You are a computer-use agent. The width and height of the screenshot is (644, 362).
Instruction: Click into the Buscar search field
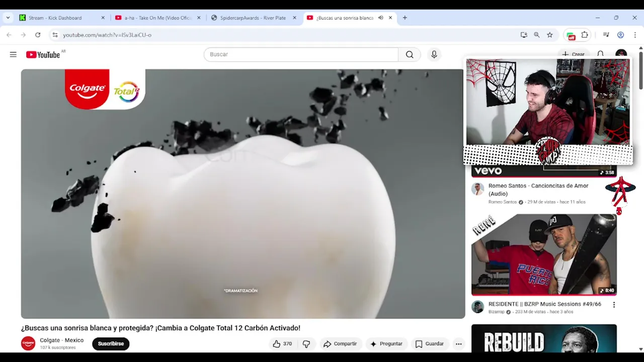click(x=301, y=54)
